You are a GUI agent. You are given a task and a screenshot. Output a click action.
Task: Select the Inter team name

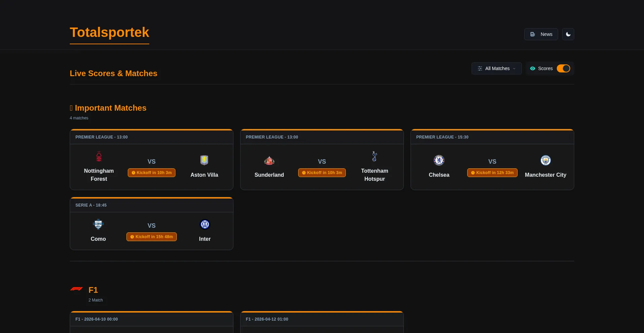coord(205,239)
